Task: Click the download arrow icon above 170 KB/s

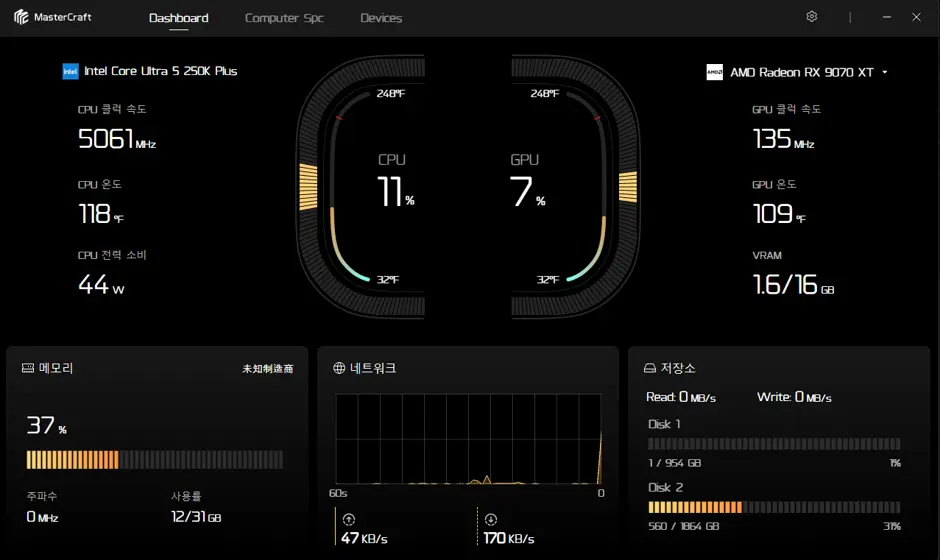Action: [491, 519]
